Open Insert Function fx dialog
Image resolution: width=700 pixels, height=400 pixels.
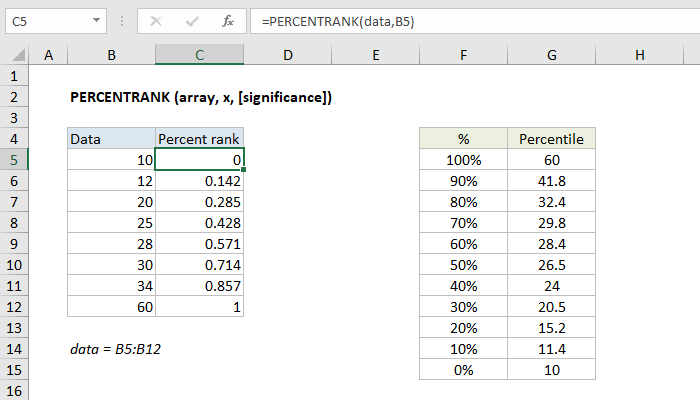coord(228,21)
